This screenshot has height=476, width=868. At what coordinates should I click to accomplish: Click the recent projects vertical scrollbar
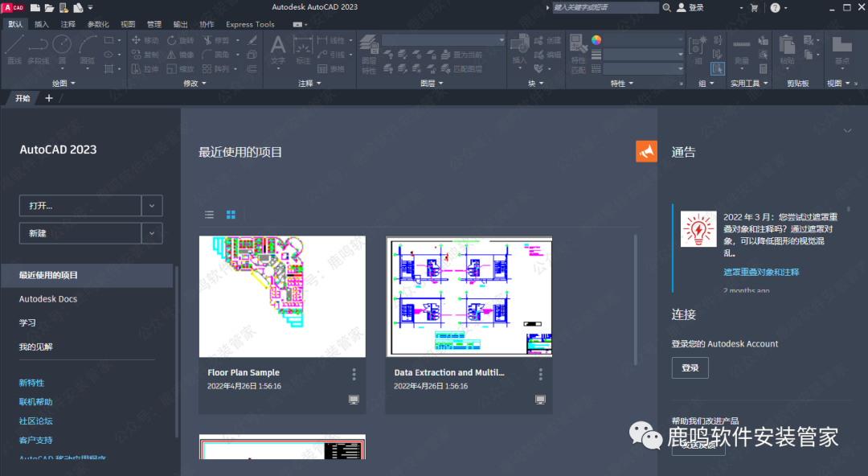[636, 299]
